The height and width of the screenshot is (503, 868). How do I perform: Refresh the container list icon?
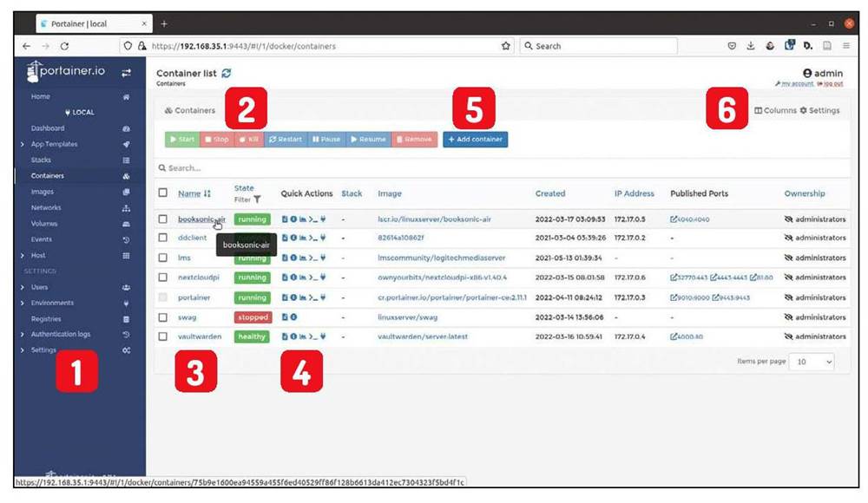pyautogui.click(x=227, y=73)
